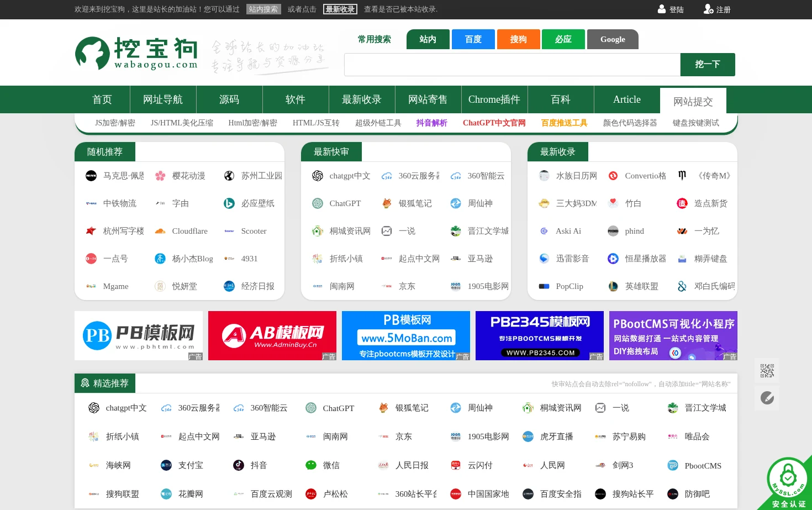Click the 英雄联盟 icon
Image resolution: width=812 pixels, height=510 pixels.
click(x=613, y=286)
